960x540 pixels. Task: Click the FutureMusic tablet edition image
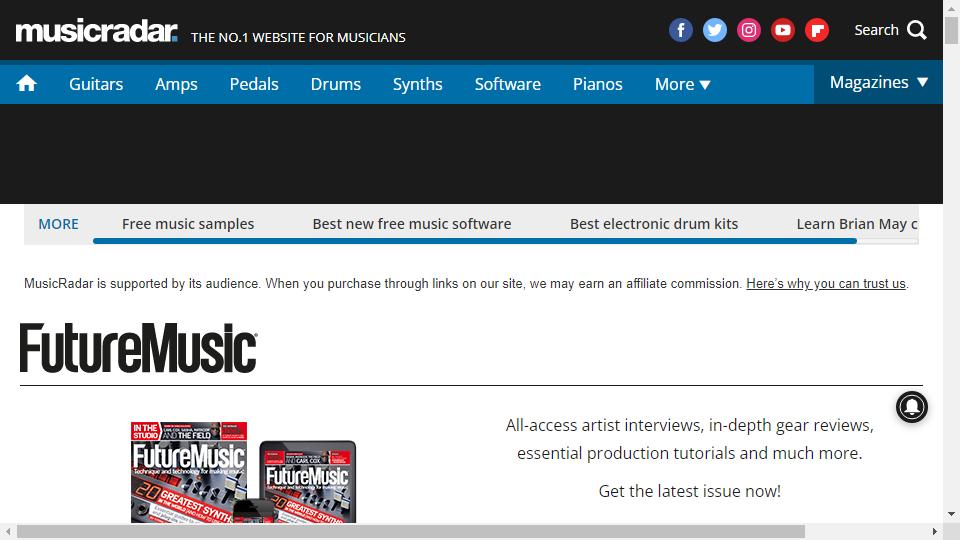308,481
